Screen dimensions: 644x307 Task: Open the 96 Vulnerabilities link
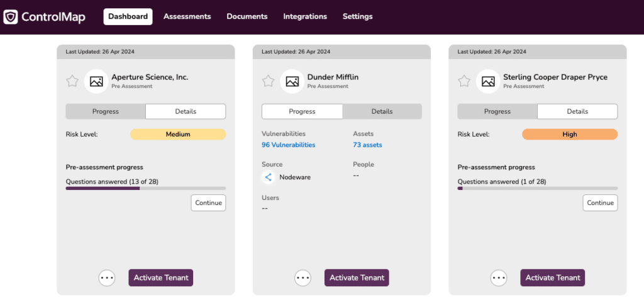click(x=288, y=145)
